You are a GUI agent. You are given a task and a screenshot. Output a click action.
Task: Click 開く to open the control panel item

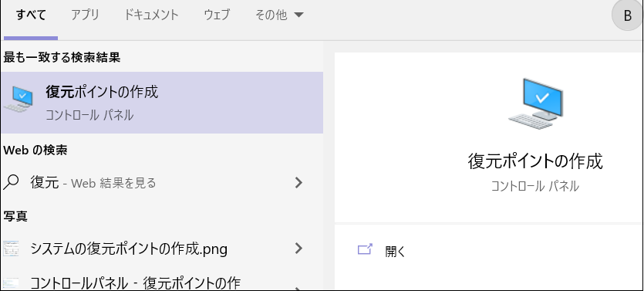[x=395, y=251]
